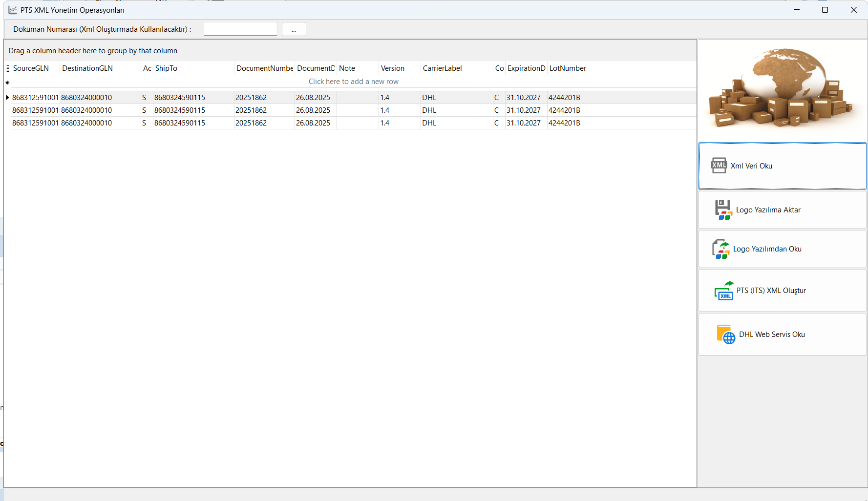Click the XML file icon beside Xml Veri Oku

coord(719,166)
